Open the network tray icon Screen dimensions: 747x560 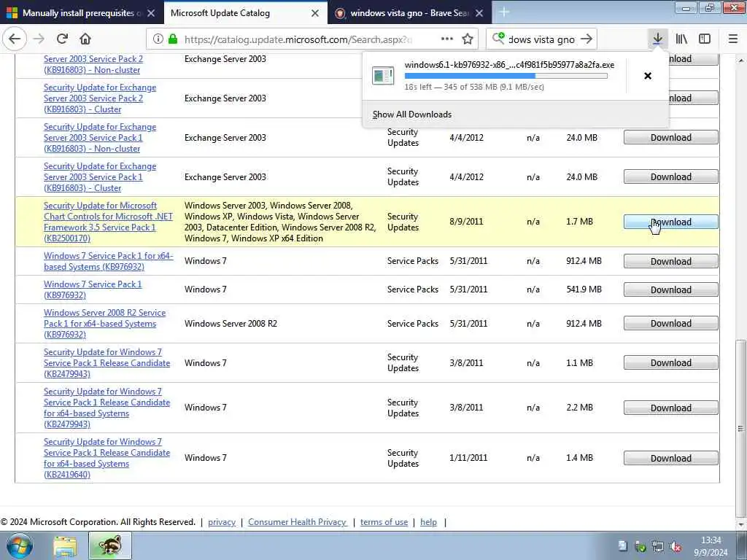tap(658, 547)
